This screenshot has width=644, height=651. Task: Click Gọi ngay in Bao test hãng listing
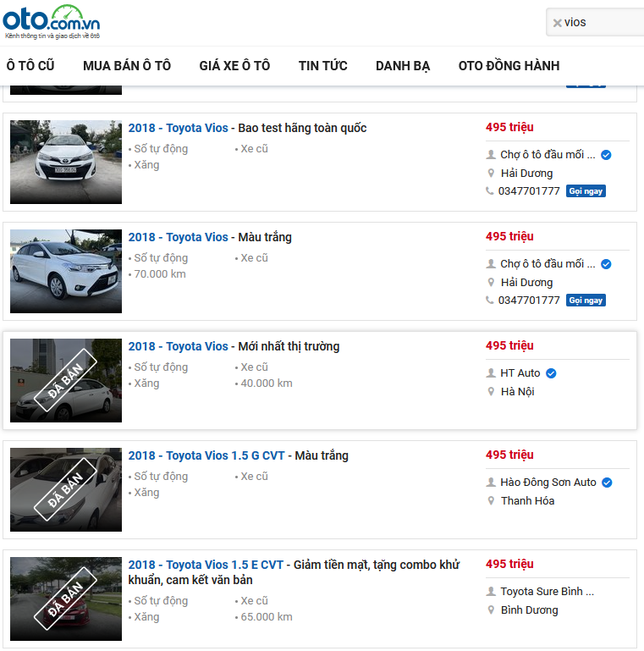(x=586, y=191)
